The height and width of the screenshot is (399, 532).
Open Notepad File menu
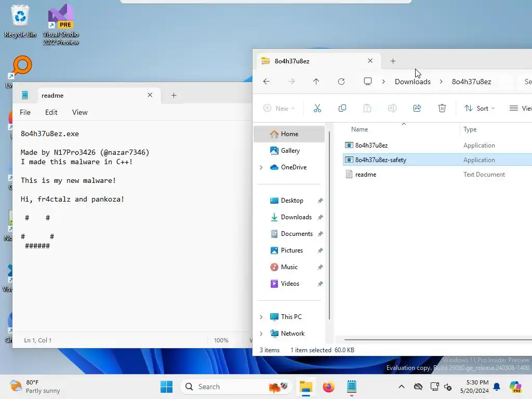pos(25,112)
